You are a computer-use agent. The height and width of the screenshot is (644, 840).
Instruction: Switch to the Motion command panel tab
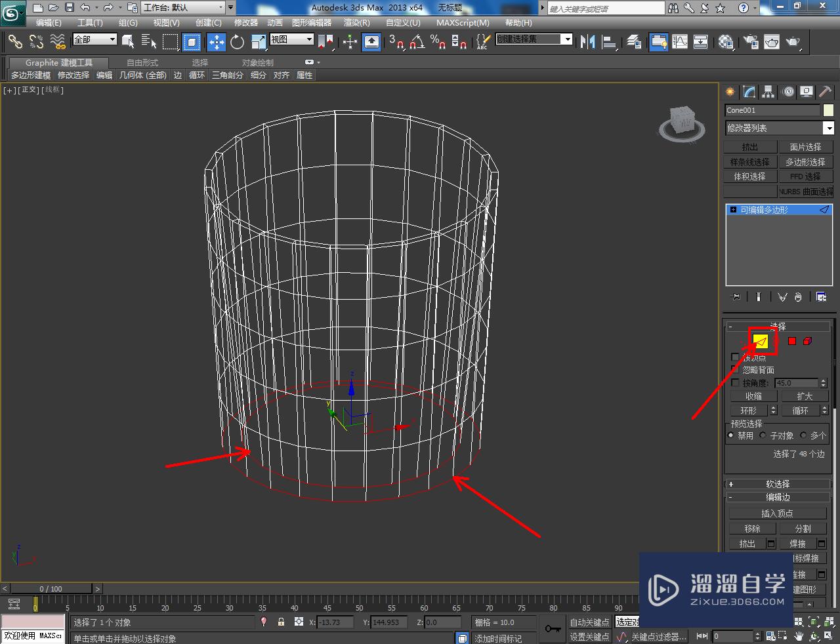click(x=788, y=92)
